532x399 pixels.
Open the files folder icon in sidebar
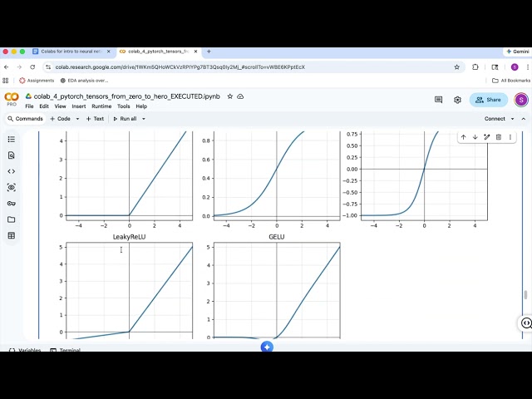coord(11,219)
